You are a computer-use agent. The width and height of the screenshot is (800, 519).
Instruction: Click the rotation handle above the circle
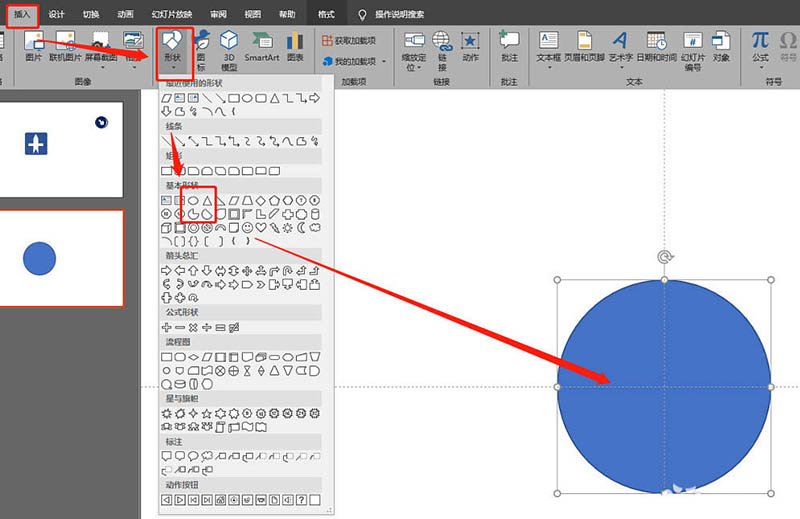tap(664, 257)
